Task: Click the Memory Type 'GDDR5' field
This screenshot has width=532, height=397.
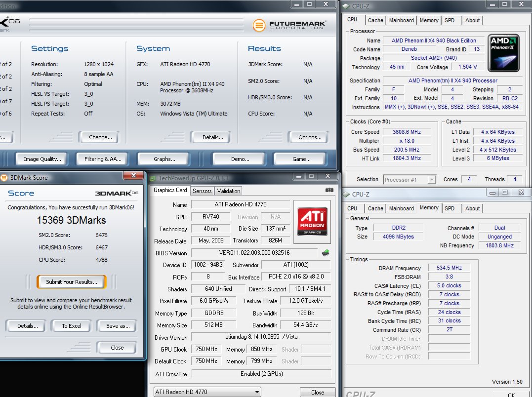Action: point(214,313)
